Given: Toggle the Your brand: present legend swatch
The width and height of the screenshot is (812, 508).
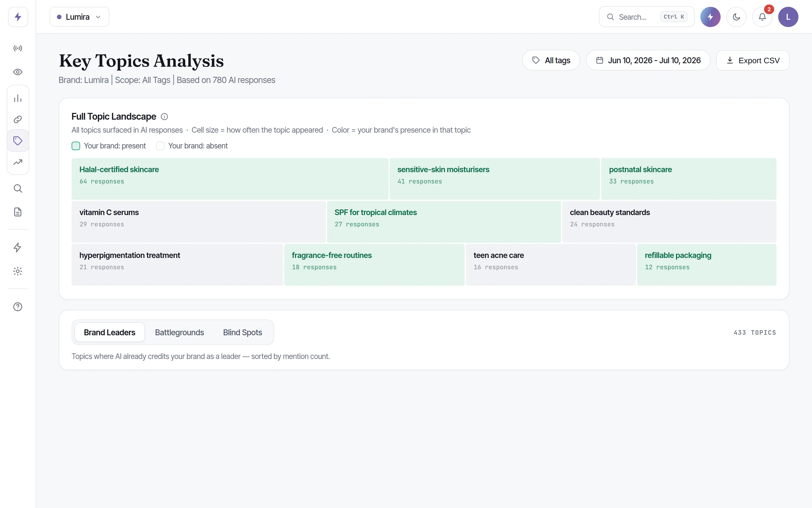Looking at the screenshot, I should (x=76, y=146).
